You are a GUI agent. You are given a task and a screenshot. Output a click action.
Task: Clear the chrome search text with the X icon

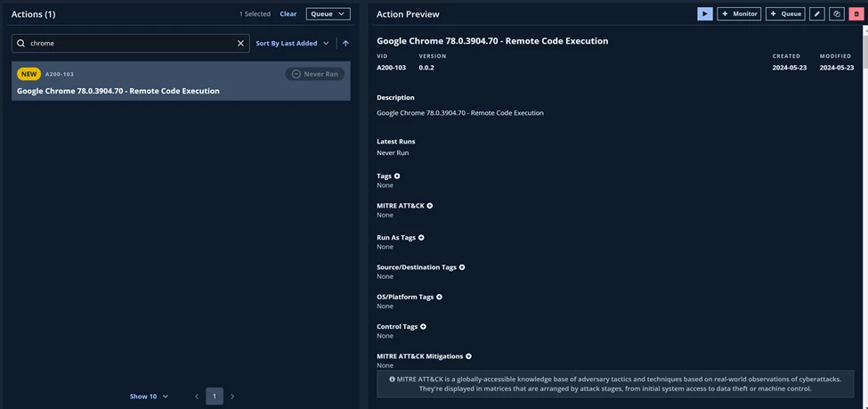point(240,44)
